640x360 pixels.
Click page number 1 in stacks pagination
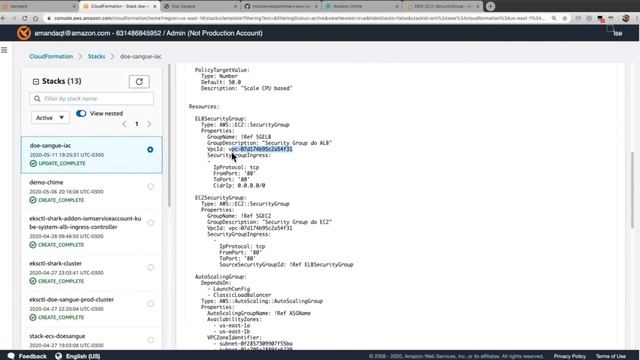[137, 124]
